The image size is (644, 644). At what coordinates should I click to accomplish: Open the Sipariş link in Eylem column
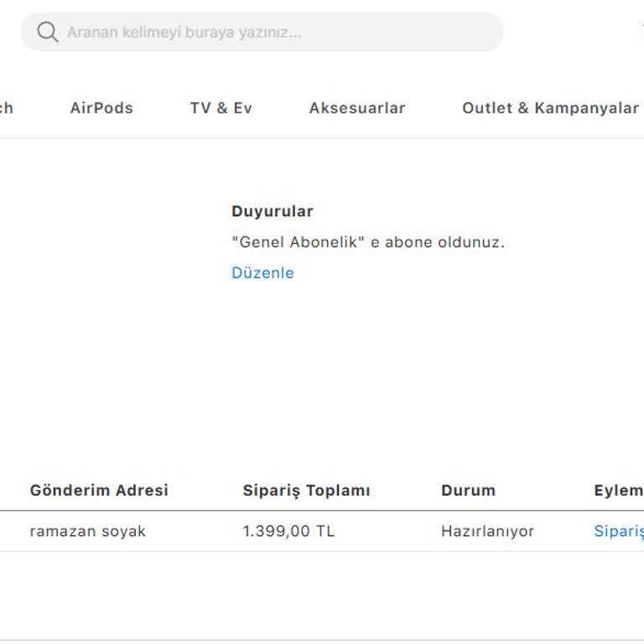click(619, 531)
